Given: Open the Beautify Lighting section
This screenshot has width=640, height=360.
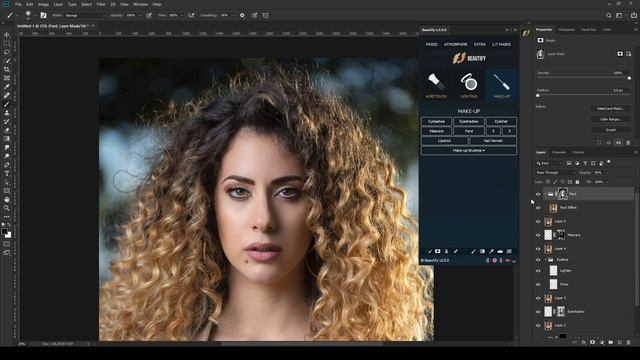Looking at the screenshot, I should coord(469,85).
